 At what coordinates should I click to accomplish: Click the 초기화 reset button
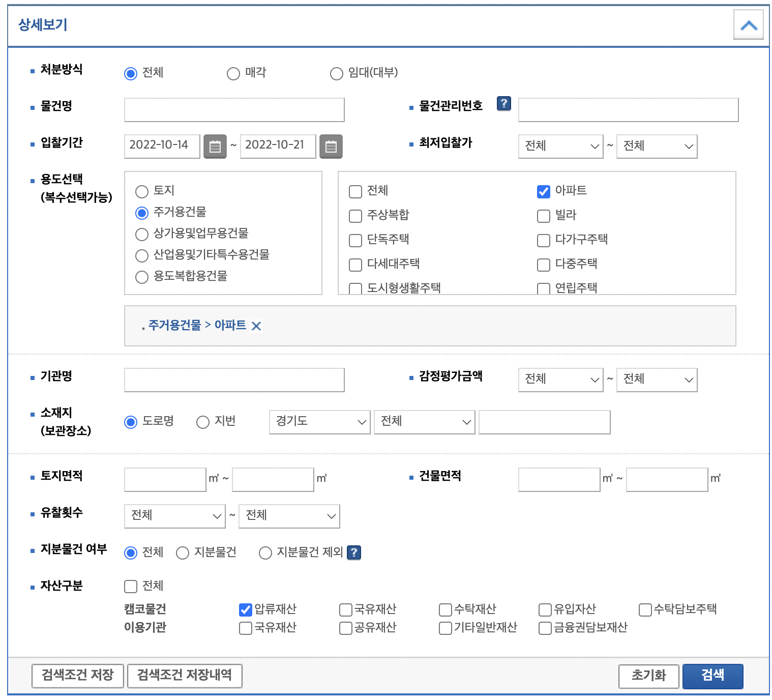coord(649,676)
